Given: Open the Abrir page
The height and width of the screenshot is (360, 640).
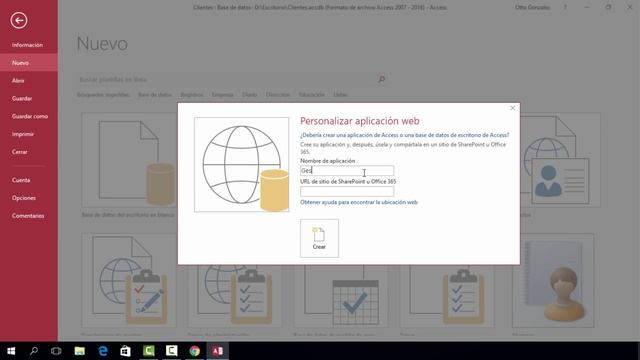Looking at the screenshot, I should [x=18, y=80].
